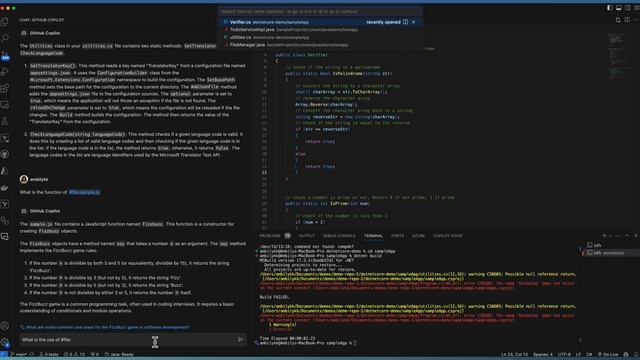Click the Java Ready status item
640x360 pixels.
click(119, 354)
